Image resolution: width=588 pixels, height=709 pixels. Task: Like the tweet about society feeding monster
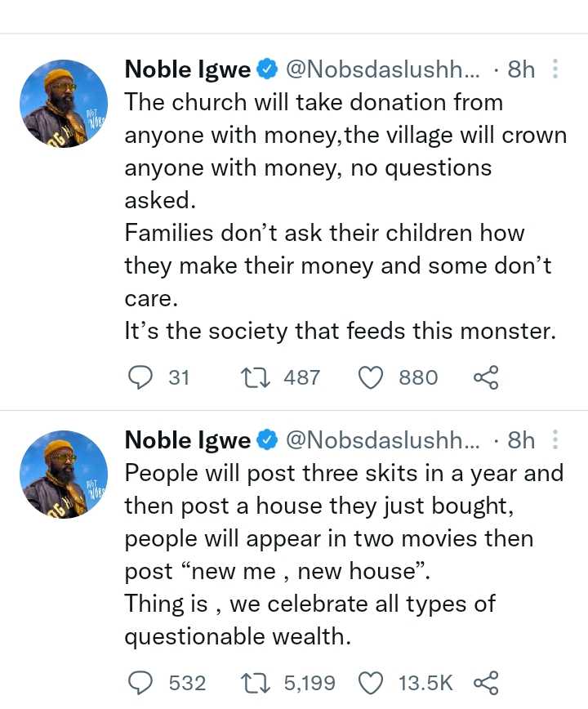pos(372,377)
